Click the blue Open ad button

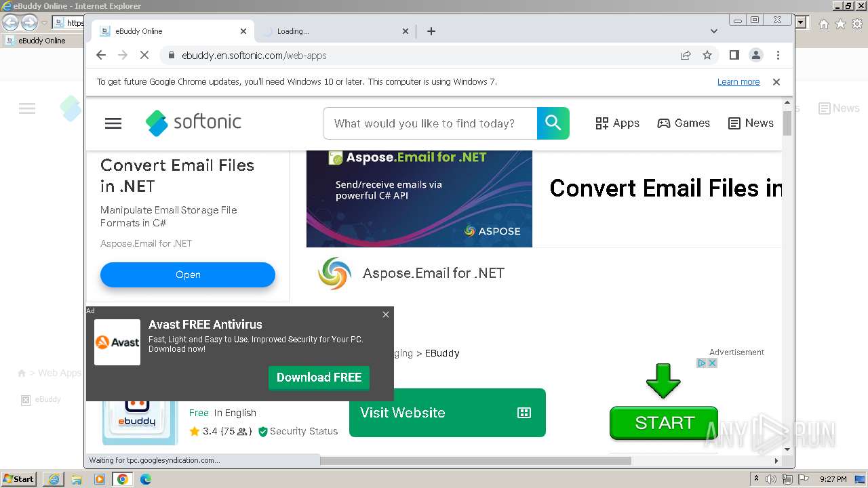(188, 274)
